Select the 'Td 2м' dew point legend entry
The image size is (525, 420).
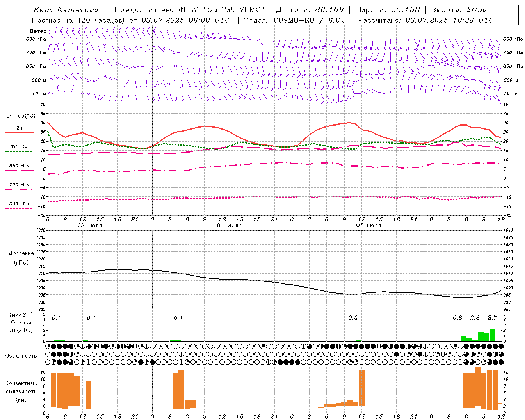19,147
